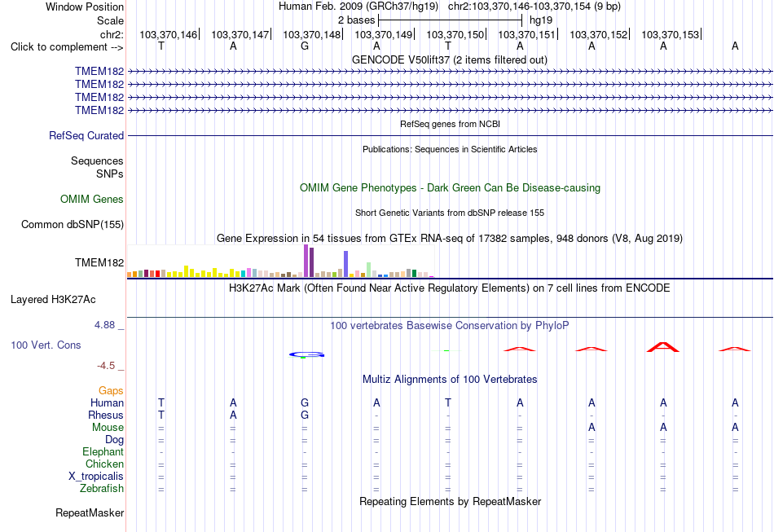
Task: Click the H3K27Ac Mark ENCODE track title
Action: [x=449, y=288]
